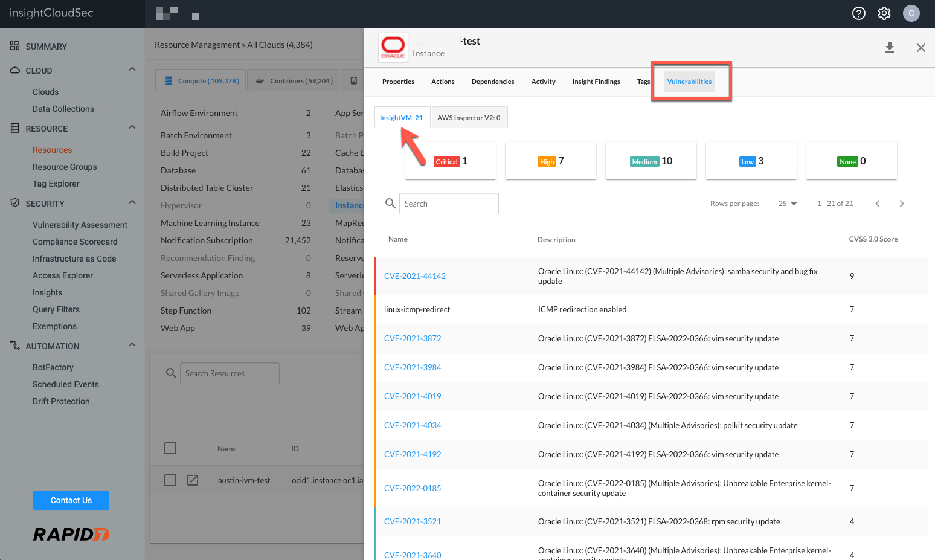Collapse the Cloud sidebar section

pyautogui.click(x=132, y=69)
